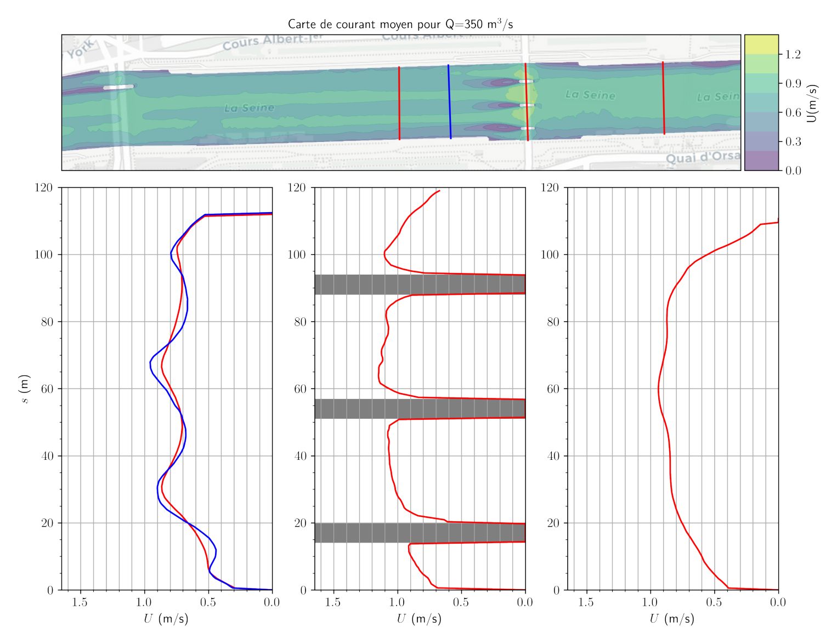Screen dimensions: 837x644
Task: Click the lowest gray band in the middle plot
Action: [x=420, y=533]
